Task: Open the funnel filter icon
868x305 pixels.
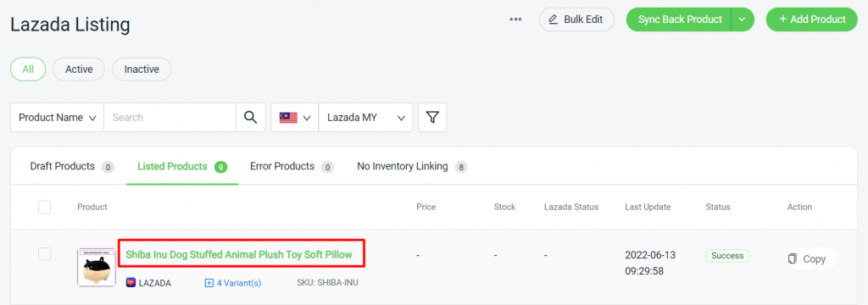Action: click(432, 118)
